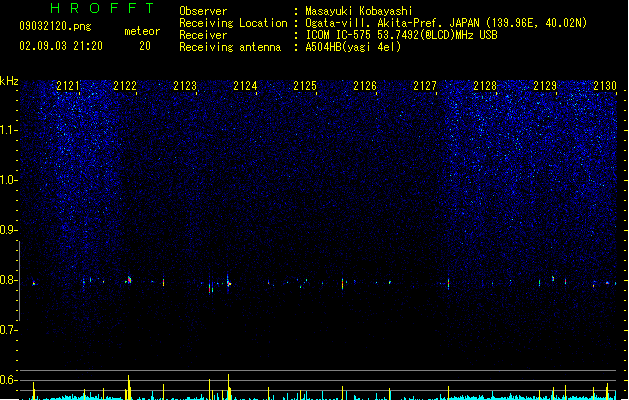Click the tallest yellow spike in the bottom graph
The height and width of the screenshot is (400, 629).
pos(229,387)
